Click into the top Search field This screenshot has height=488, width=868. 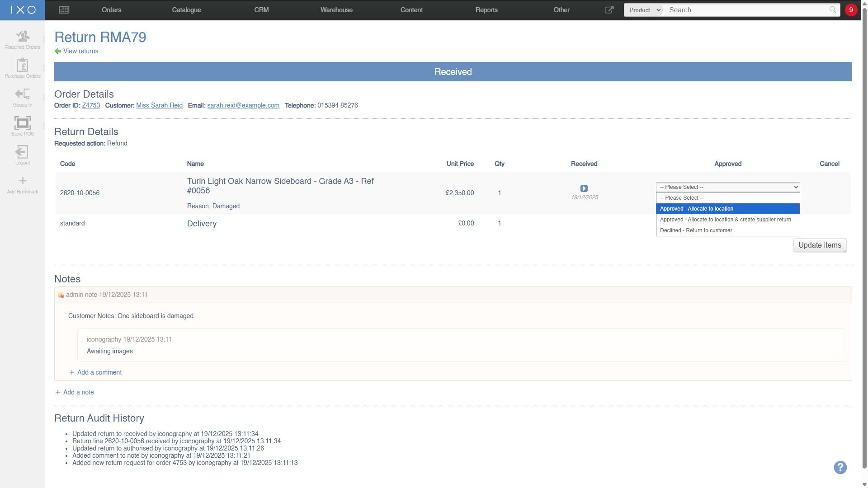pos(747,10)
